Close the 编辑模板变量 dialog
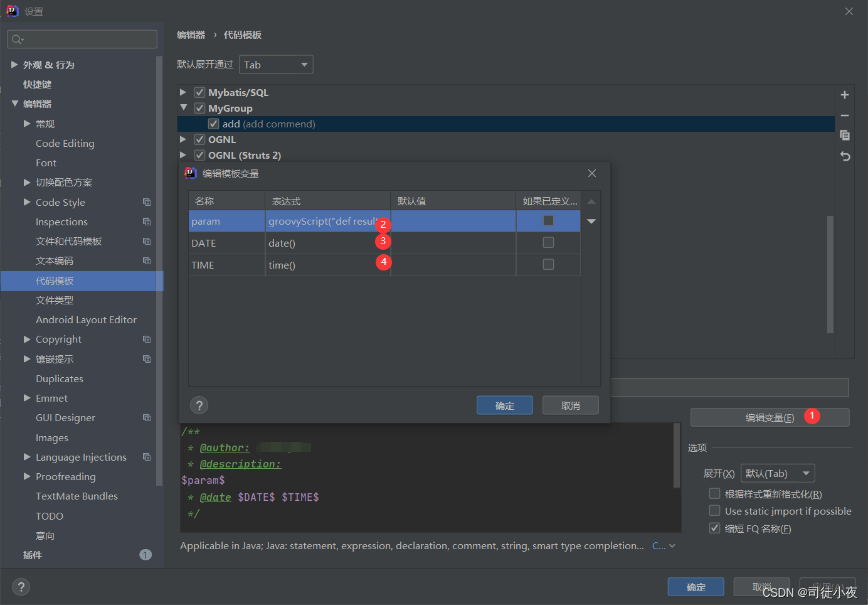The image size is (868, 605). coord(592,173)
